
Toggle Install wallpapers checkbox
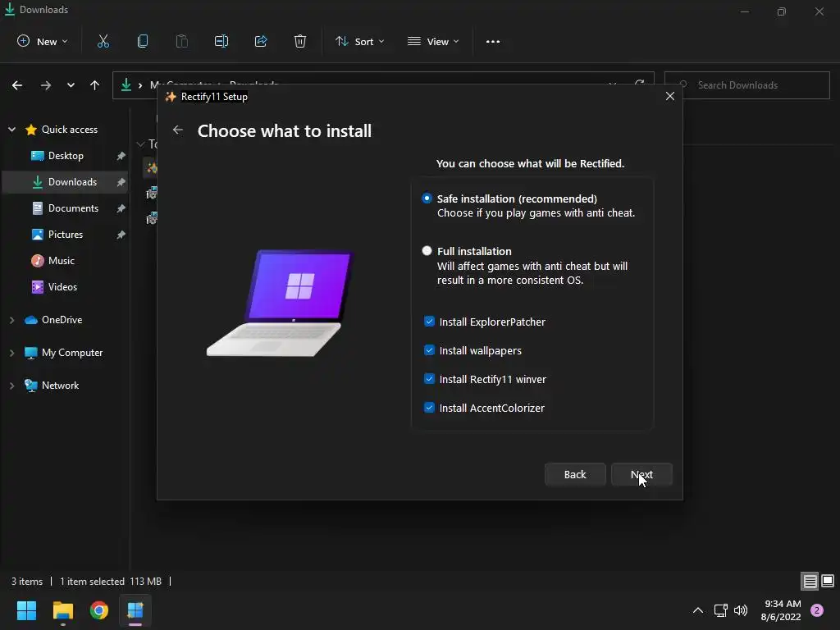[x=429, y=350]
